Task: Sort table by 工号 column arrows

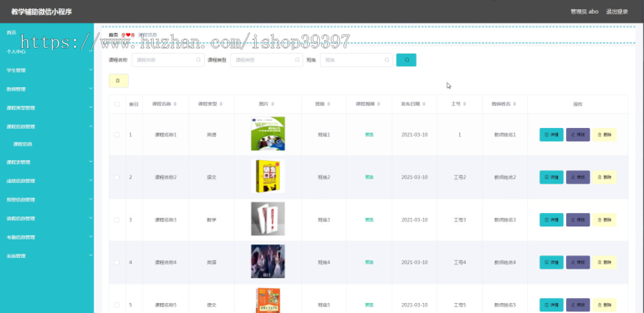Action: coord(464,104)
